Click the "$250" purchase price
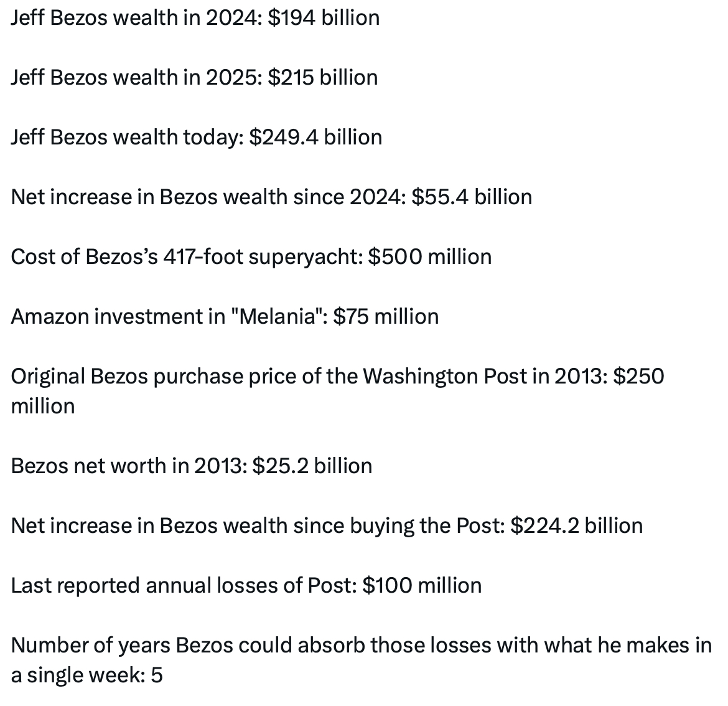The image size is (728, 706). click(638, 376)
